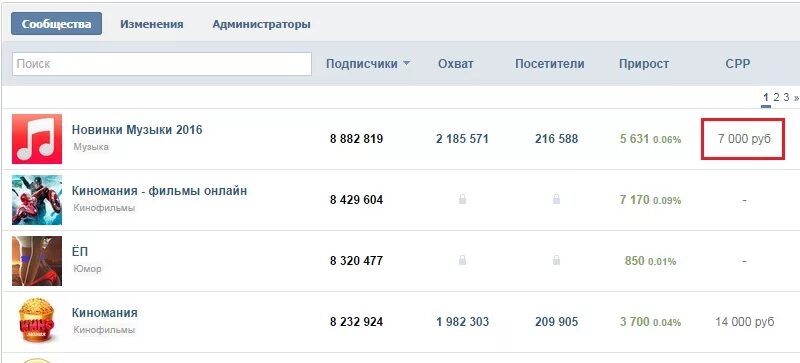Open the Киномания popcorn bucket avatar
800x363 pixels.
(37, 322)
